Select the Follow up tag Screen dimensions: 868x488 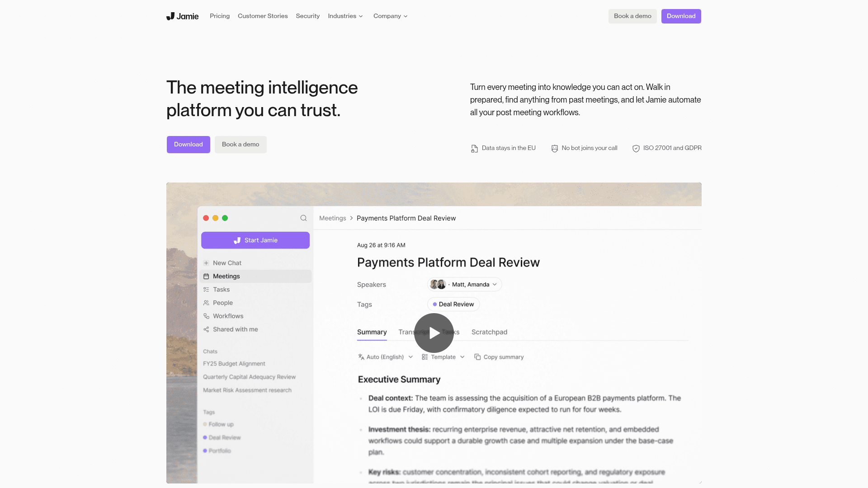(x=218, y=424)
